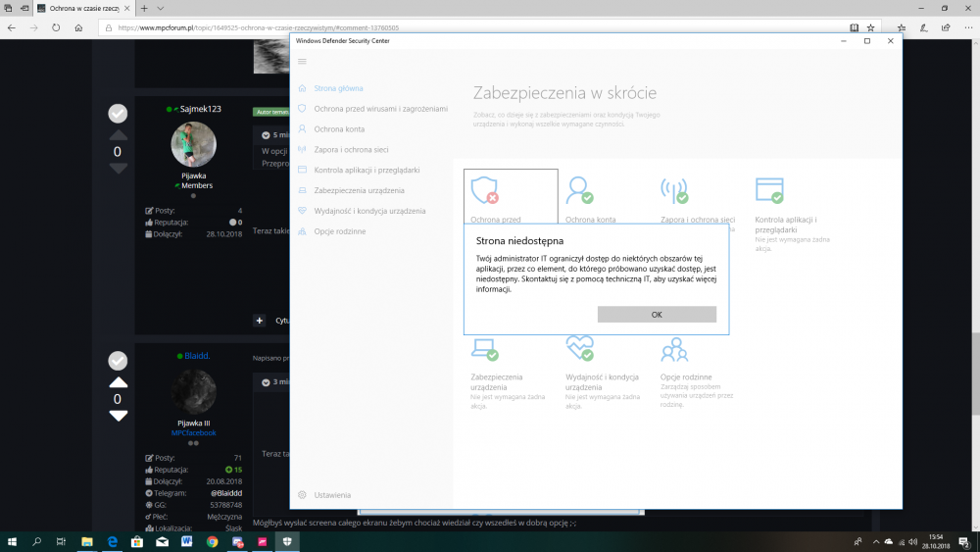This screenshot has width=980, height=552.
Task: Click the Wydajność i kondycja heart icon
Action: 579,348
